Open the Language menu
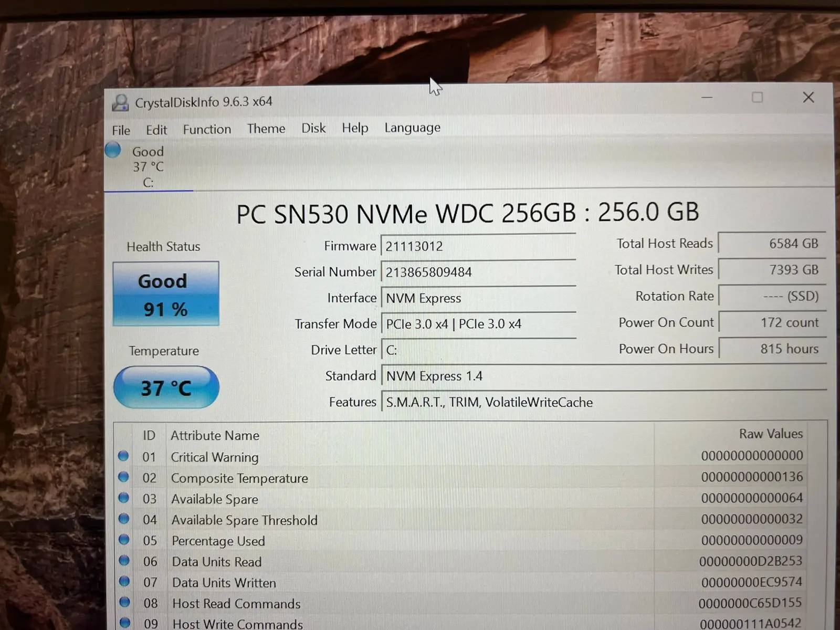840x630 pixels. pyautogui.click(x=412, y=128)
